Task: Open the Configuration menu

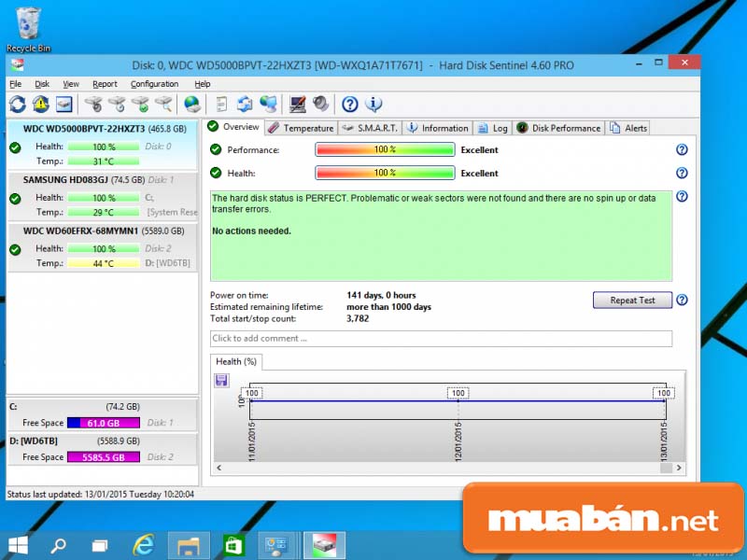Action: pos(154,84)
